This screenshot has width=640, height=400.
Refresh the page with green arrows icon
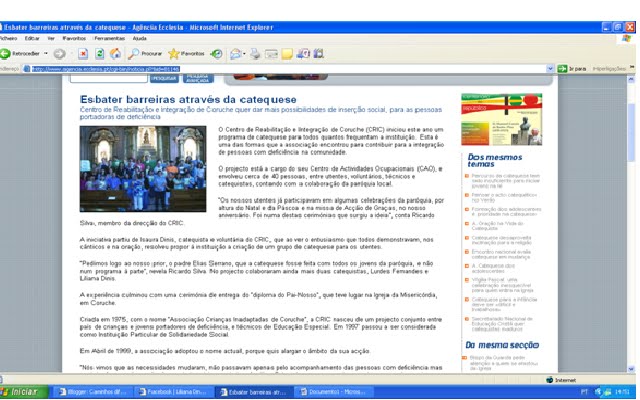point(99,53)
